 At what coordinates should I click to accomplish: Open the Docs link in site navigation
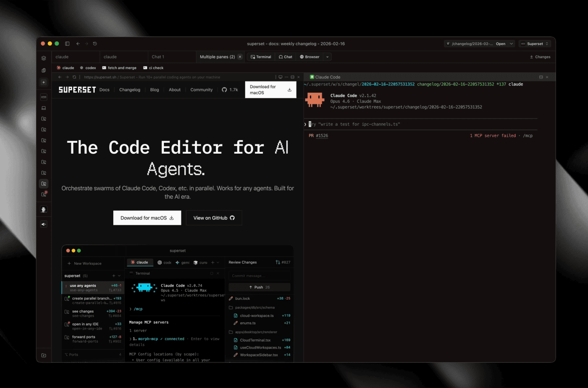coord(105,90)
